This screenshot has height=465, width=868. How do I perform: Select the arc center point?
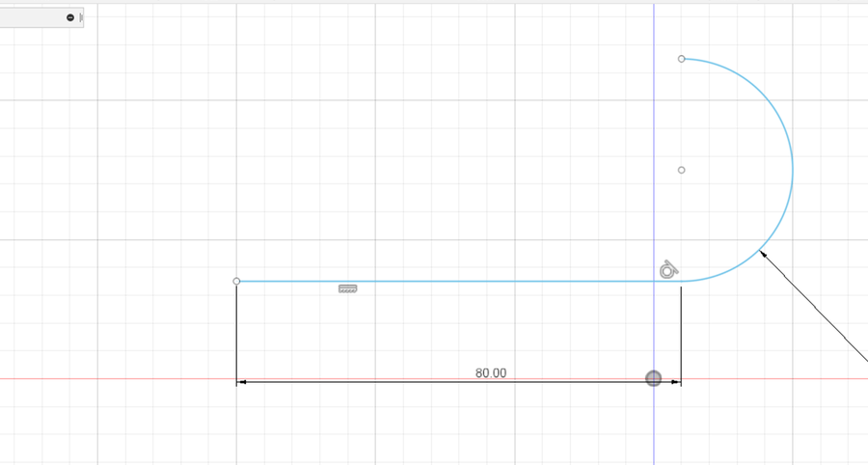tap(682, 170)
